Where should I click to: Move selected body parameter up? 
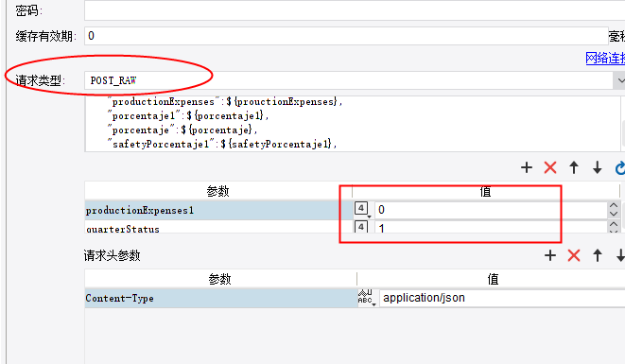574,167
